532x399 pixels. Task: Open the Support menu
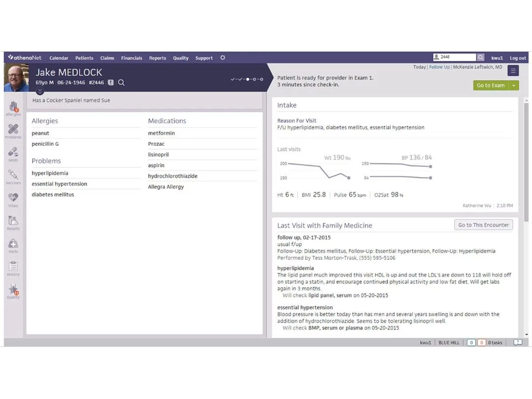point(204,58)
